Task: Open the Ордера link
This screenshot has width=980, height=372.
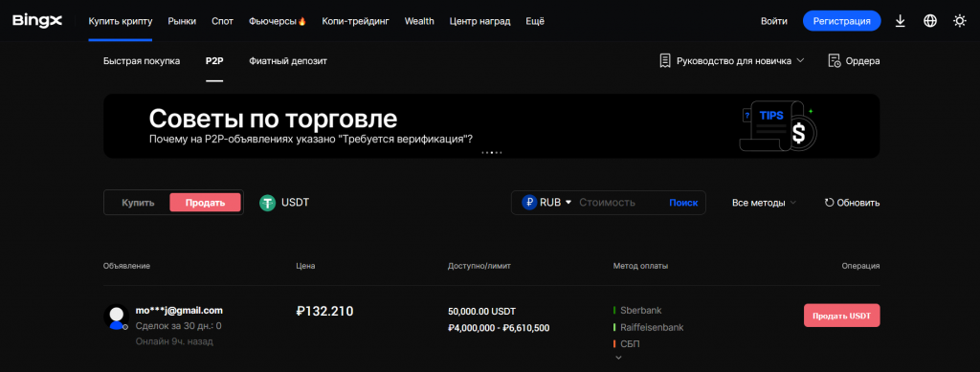Action: 862,60
